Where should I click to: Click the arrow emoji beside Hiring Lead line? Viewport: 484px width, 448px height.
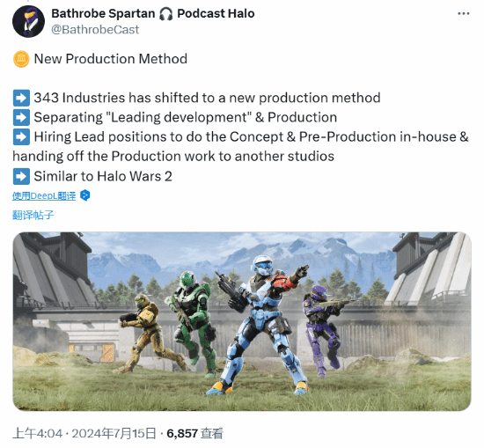click(x=21, y=136)
